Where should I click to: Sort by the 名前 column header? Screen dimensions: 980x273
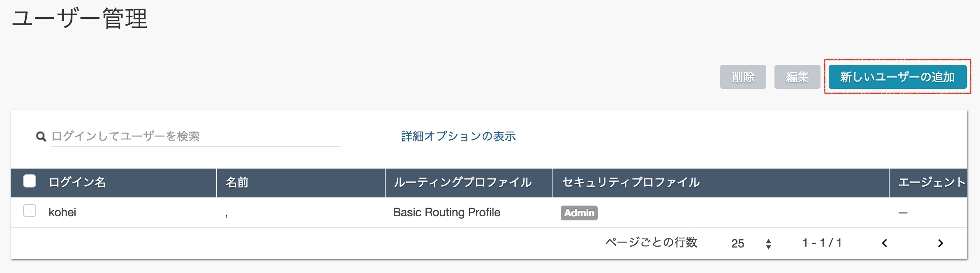pos(237,182)
